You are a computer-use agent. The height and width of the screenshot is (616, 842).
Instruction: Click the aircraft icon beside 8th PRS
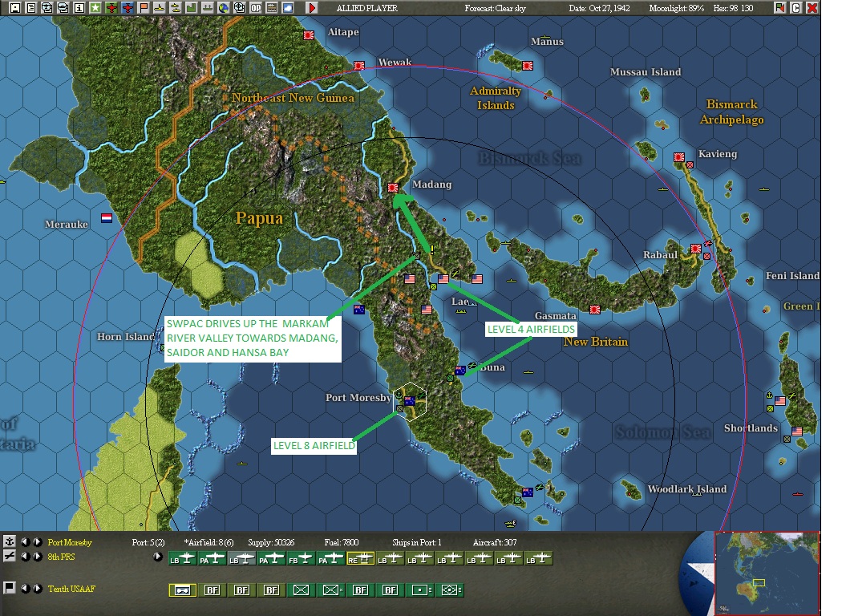point(10,557)
